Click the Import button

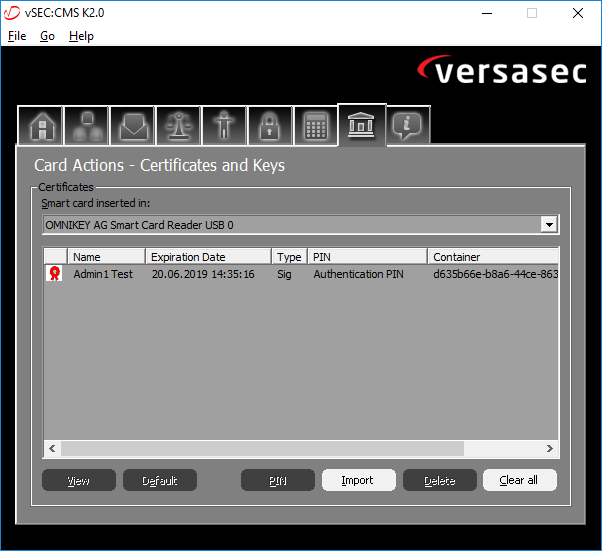click(359, 481)
